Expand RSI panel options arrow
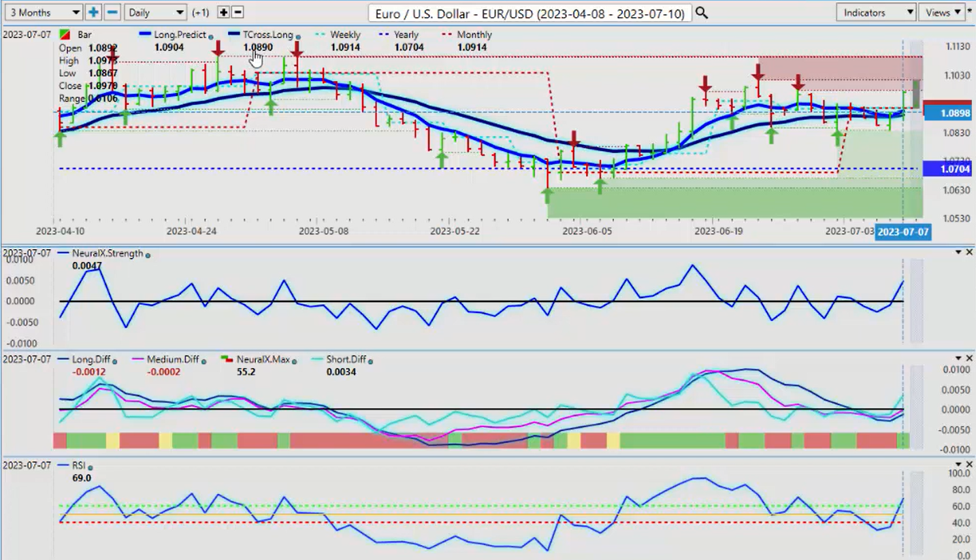The width and height of the screenshot is (976, 560). (958, 464)
